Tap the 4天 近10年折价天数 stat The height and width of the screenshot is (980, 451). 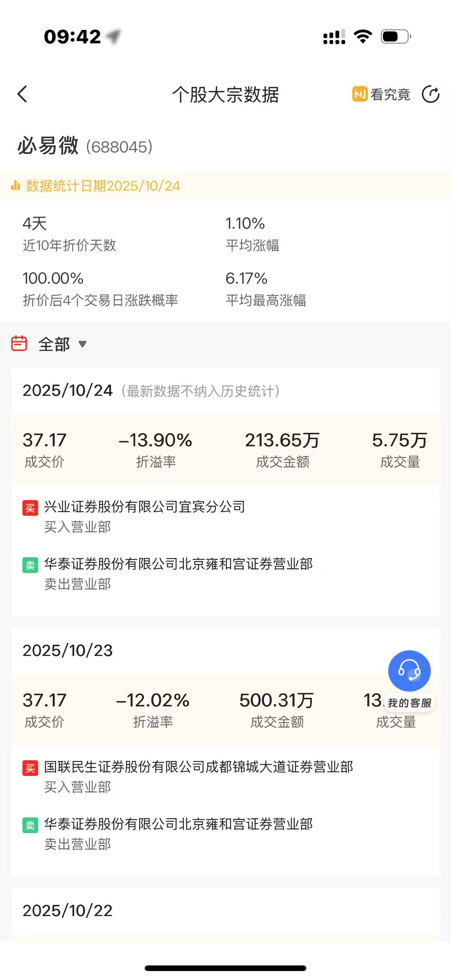(69, 234)
